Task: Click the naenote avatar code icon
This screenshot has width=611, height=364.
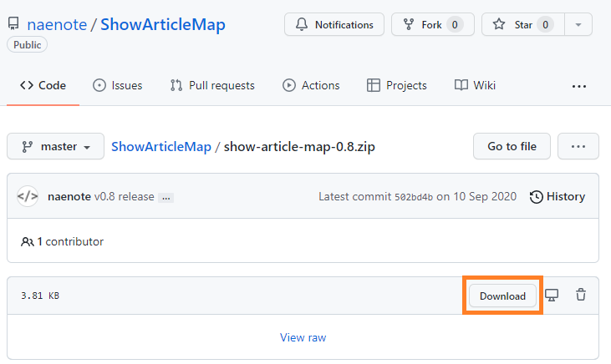Action: pos(28,197)
